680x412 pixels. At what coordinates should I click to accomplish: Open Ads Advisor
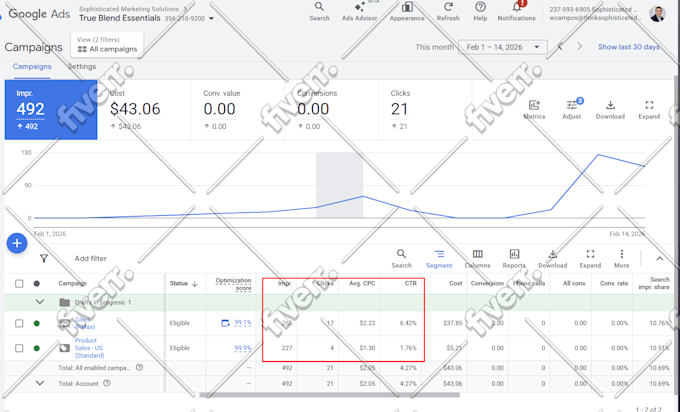(359, 12)
